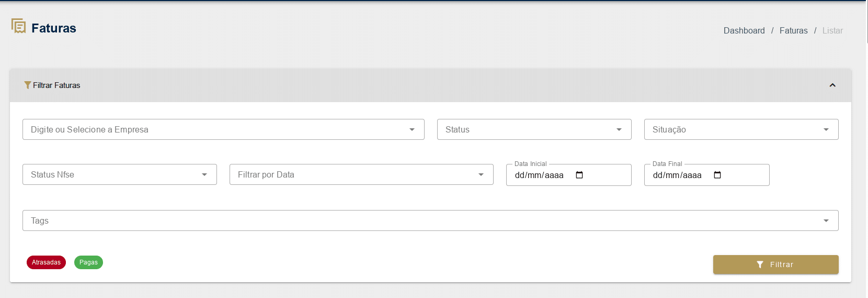Click the Faturas breadcrumb link

[x=793, y=31]
